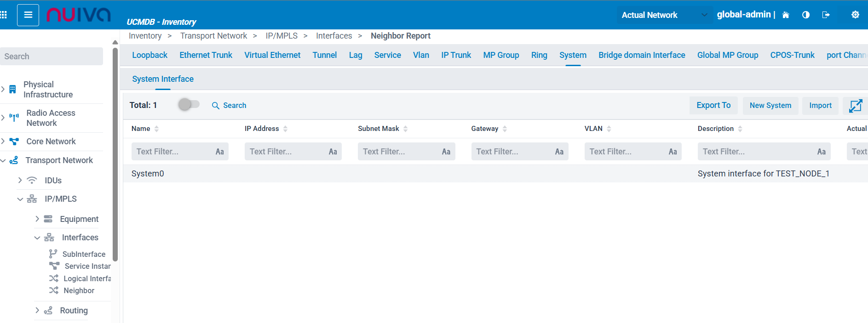
Task: Toggle case sensitivity on Name filter
Action: (220, 152)
